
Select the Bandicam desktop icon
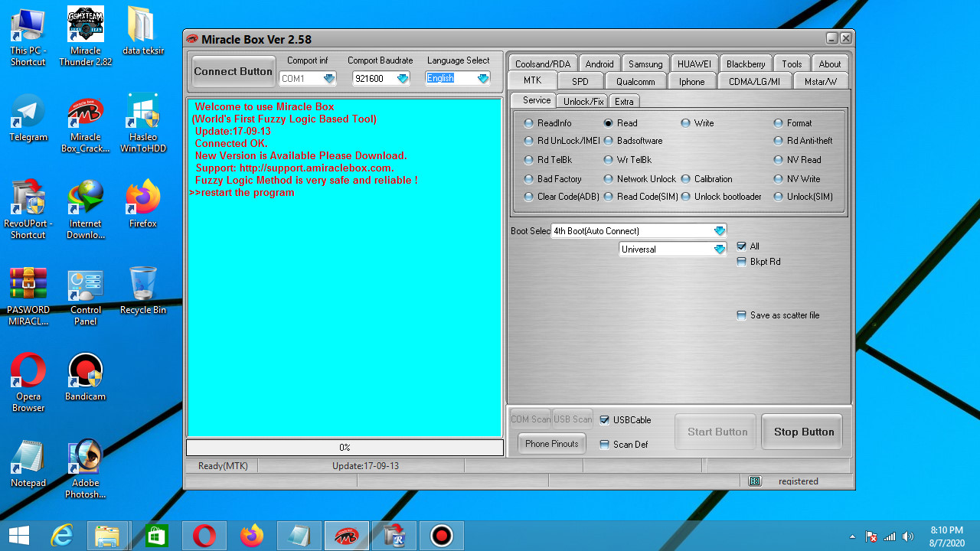coord(85,377)
